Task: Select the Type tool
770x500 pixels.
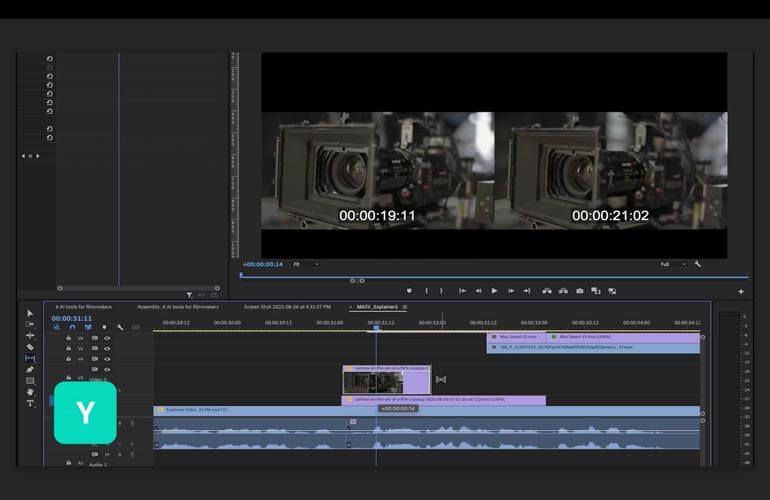Action: tap(30, 403)
